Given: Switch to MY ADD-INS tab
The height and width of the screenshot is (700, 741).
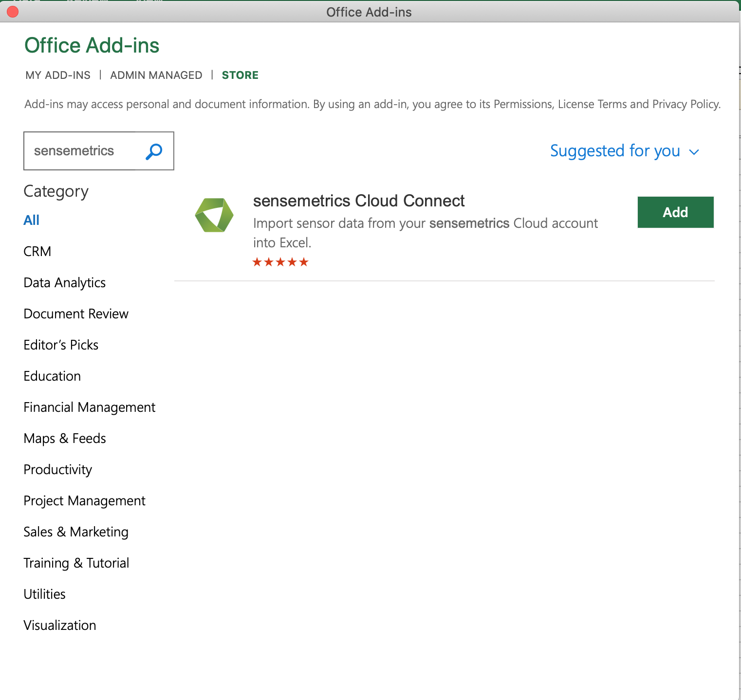Looking at the screenshot, I should pyautogui.click(x=58, y=75).
